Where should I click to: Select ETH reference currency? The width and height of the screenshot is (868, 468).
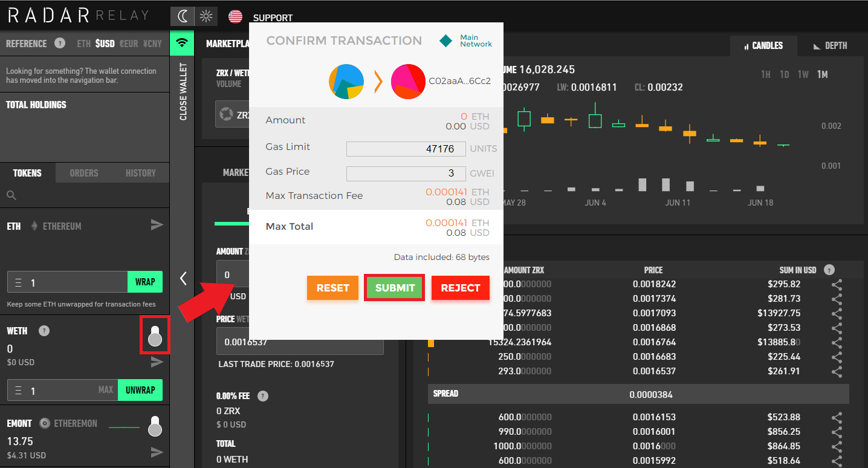(84, 44)
